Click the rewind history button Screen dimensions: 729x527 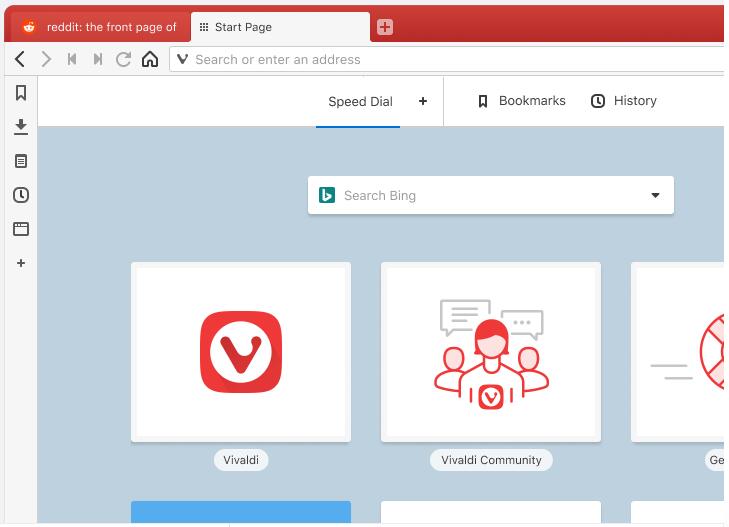pyautogui.click(x=72, y=59)
